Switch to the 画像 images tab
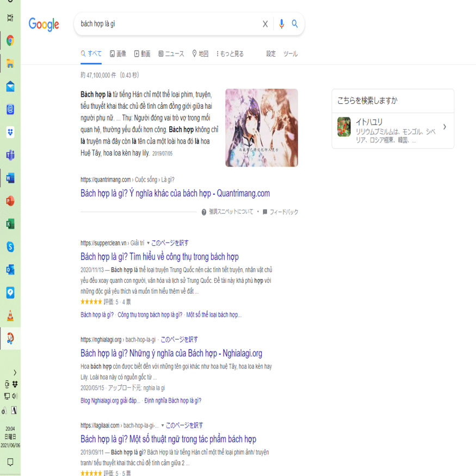Viewport: 476px width, 476px height. click(118, 54)
